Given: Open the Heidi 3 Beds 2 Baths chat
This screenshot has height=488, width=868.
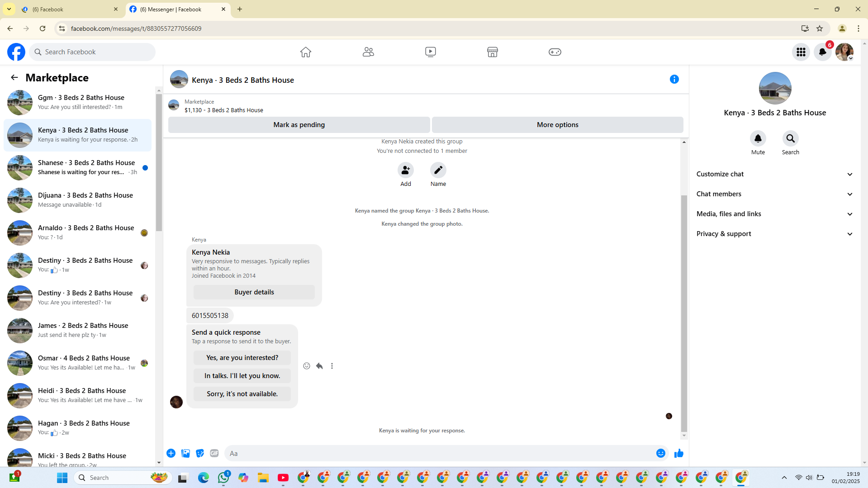Looking at the screenshot, I should [78, 395].
